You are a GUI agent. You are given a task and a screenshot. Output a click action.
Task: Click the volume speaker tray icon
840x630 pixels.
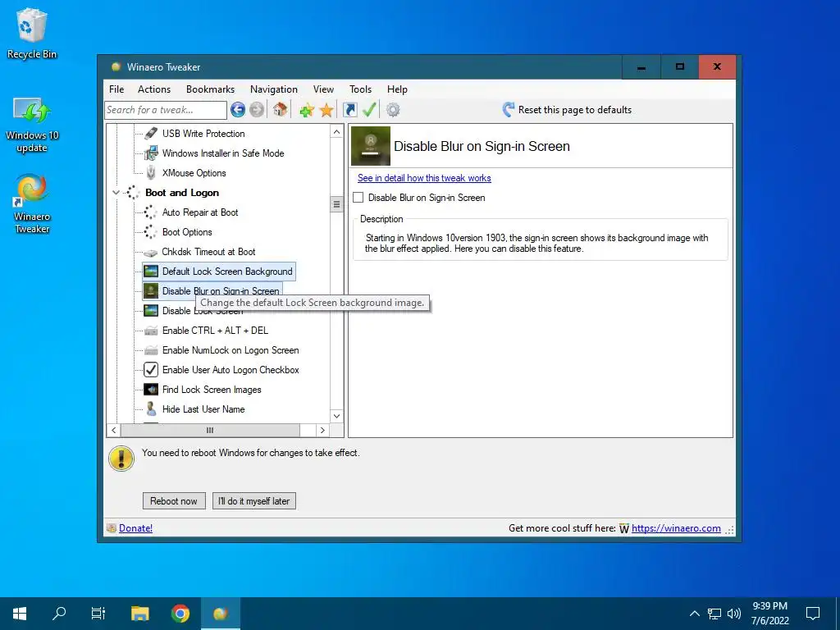(x=734, y=614)
